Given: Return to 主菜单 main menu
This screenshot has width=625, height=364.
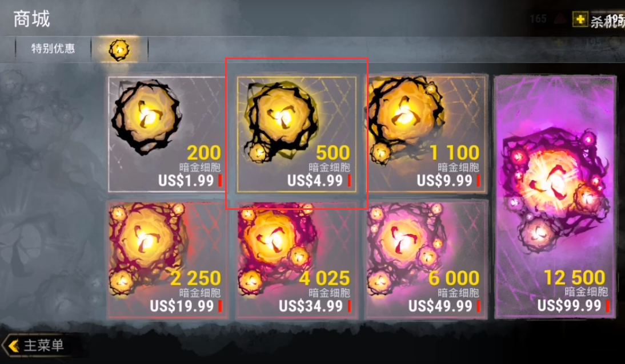Looking at the screenshot, I should point(43,345).
